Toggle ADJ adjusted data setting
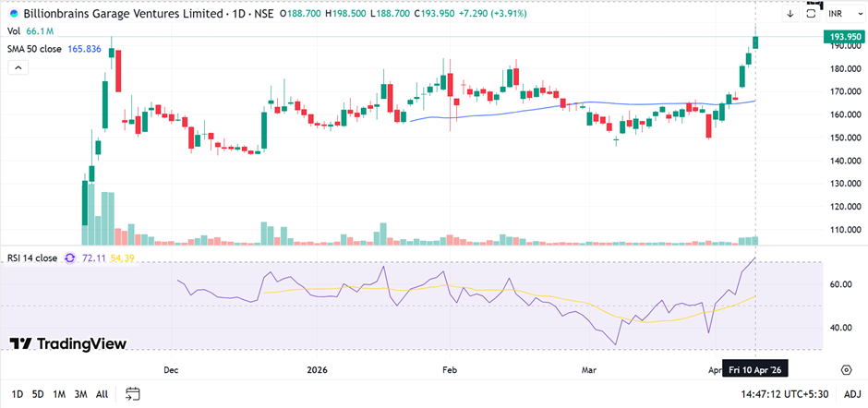The height and width of the screenshot is (408, 868). coord(852,394)
